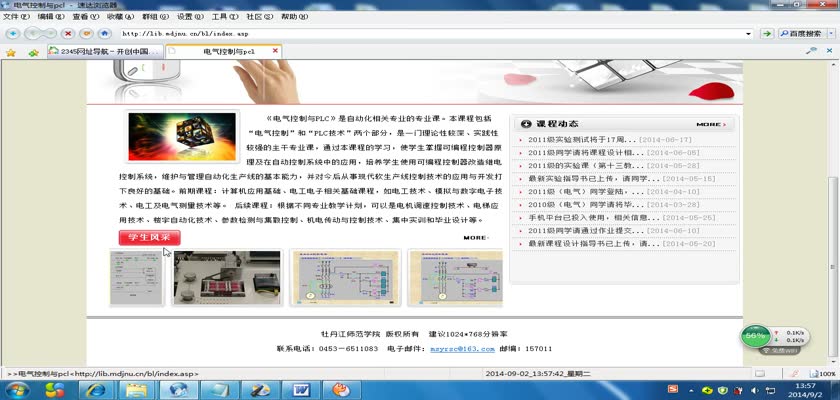Image resolution: width=840 pixels, height=400 pixels.
Task: Click MORE link in 课程动态 header
Action: [x=711, y=124]
